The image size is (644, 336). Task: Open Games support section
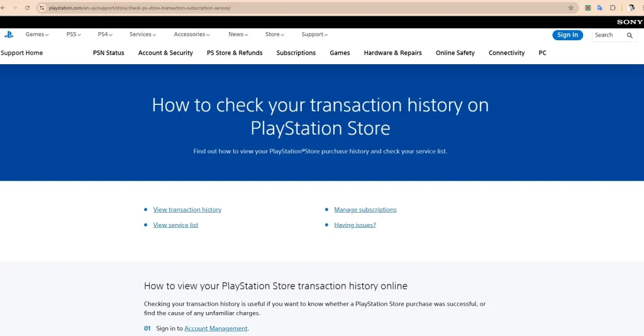(340, 53)
